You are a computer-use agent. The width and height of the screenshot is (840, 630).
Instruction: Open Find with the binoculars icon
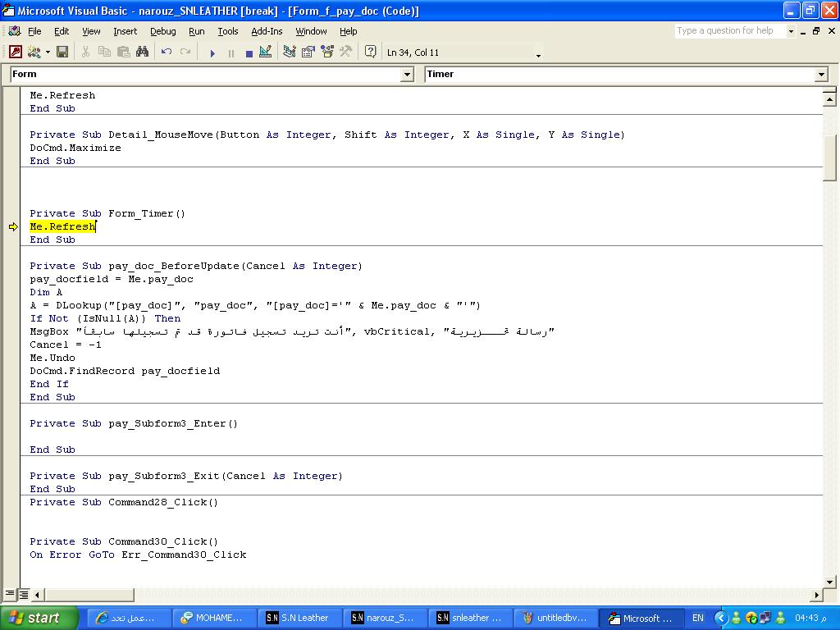[x=142, y=52]
